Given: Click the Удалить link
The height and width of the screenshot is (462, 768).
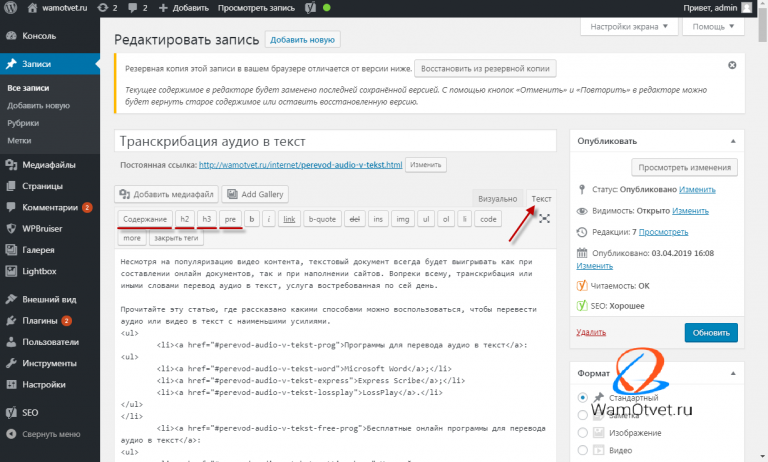Looking at the screenshot, I should pyautogui.click(x=591, y=331).
